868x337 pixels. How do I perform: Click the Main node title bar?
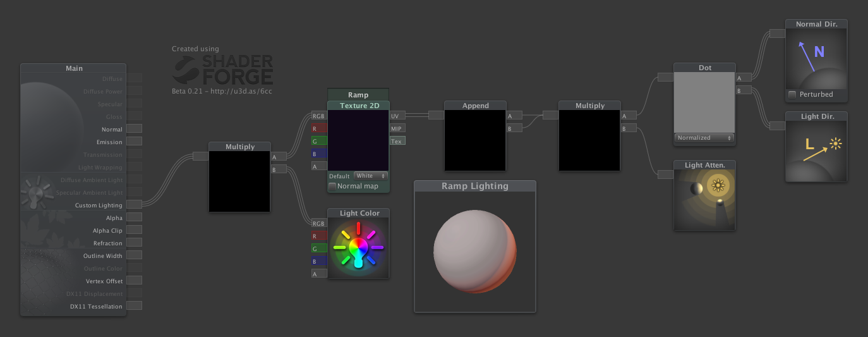pyautogui.click(x=74, y=68)
